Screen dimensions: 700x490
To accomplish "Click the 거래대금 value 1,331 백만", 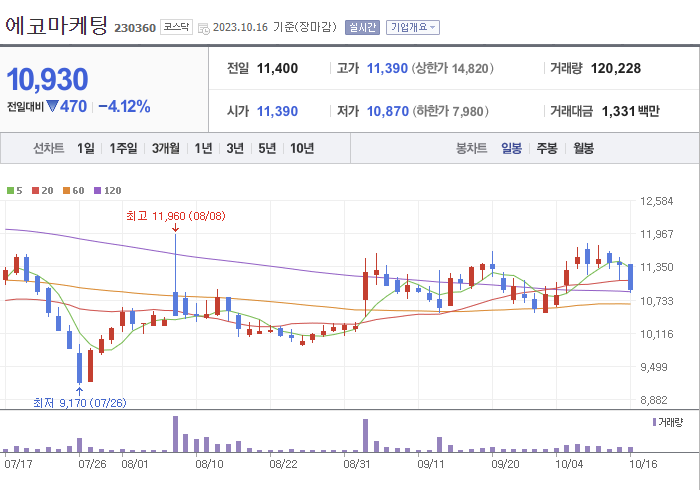I will click(x=630, y=112).
